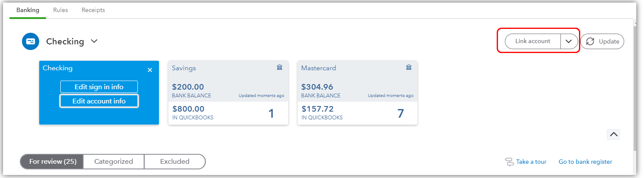
Task: Select the Mastercard account card
Action: 358,93
